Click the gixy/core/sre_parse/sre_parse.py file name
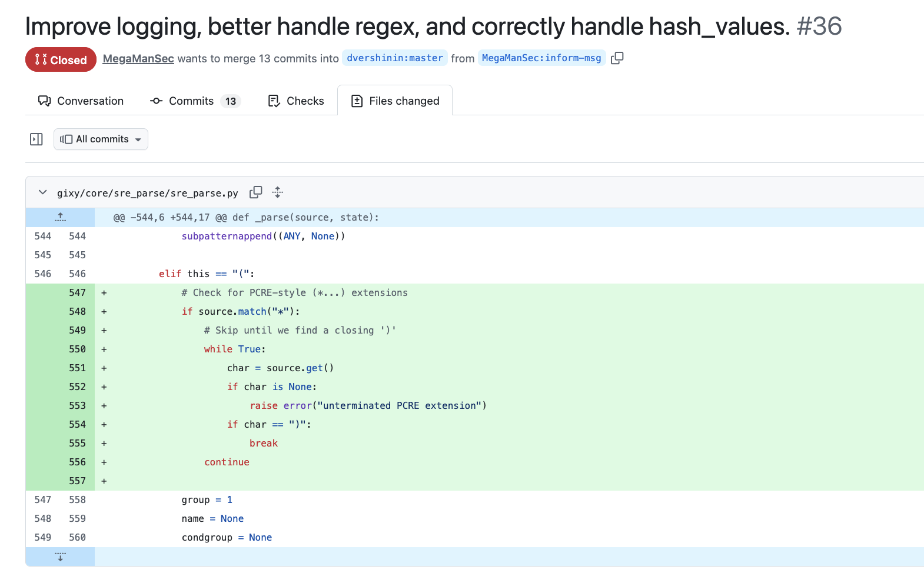The image size is (924, 573). 148,194
